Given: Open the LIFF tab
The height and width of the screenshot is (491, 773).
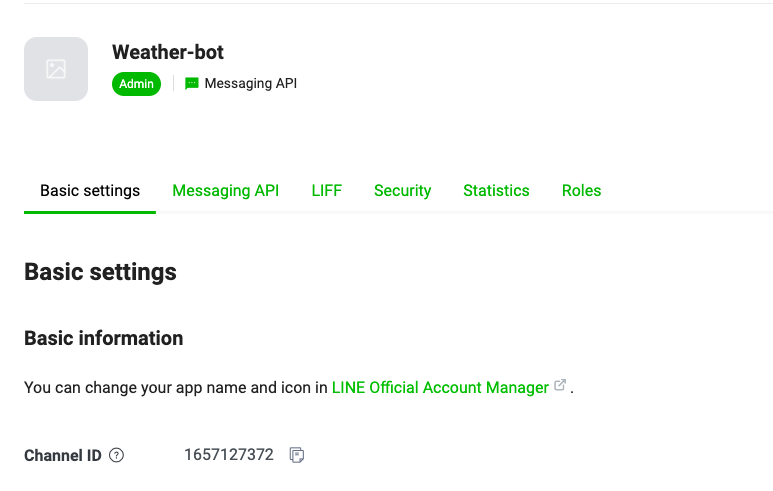Looking at the screenshot, I should tap(326, 191).
